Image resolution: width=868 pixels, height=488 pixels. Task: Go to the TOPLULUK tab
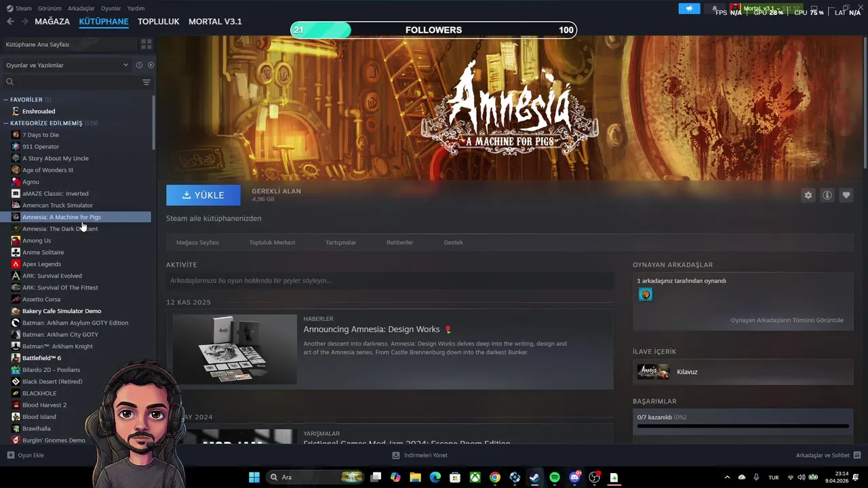point(158,22)
